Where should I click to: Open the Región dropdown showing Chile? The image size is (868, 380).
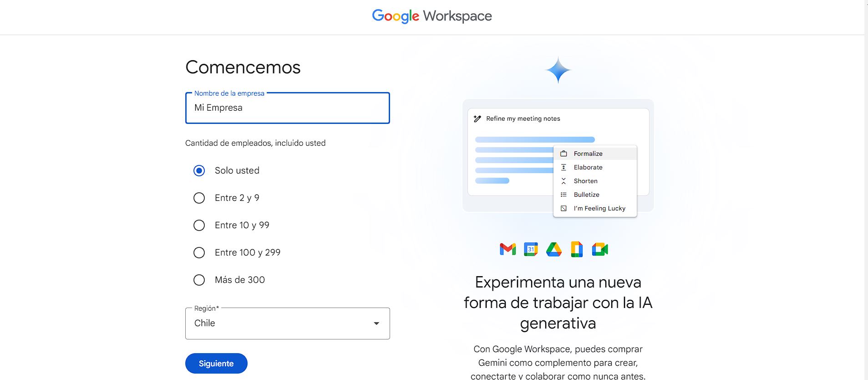(288, 324)
